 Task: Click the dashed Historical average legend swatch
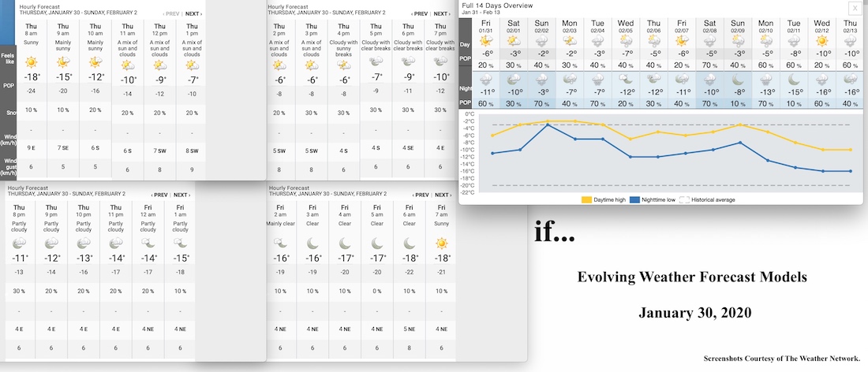coord(684,199)
